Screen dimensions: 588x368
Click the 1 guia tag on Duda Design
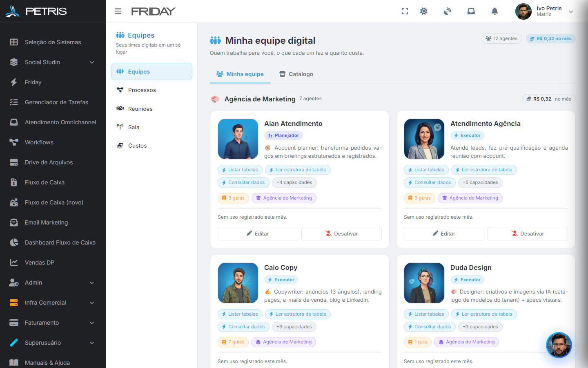[418, 342]
